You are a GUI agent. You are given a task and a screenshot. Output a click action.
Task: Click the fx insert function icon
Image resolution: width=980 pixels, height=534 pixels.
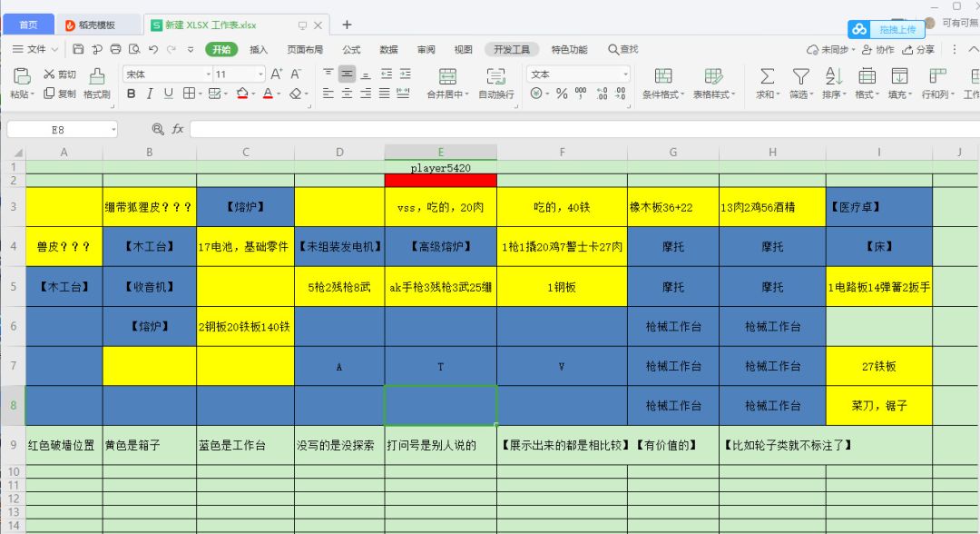pyautogui.click(x=178, y=129)
